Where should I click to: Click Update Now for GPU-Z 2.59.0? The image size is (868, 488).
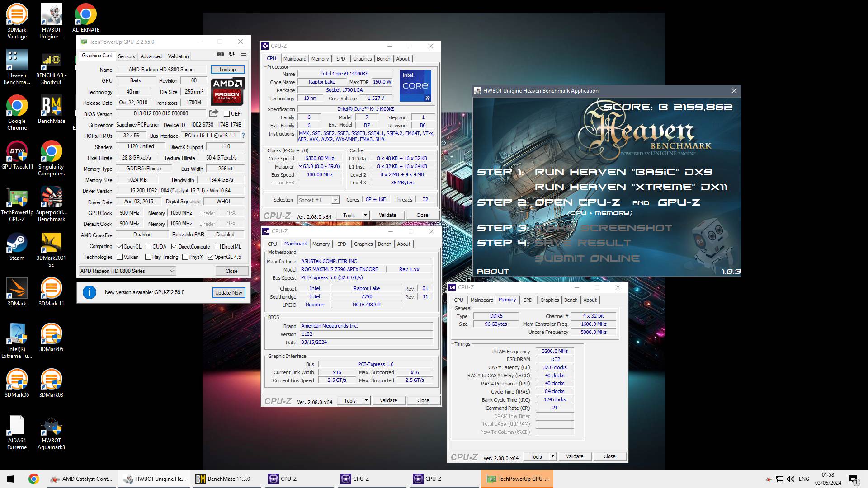coord(228,293)
